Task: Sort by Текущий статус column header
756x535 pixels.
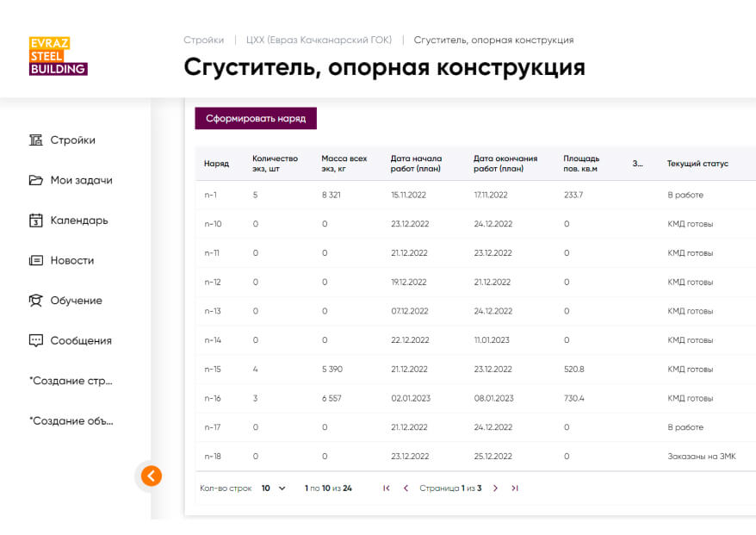Action: (x=697, y=164)
